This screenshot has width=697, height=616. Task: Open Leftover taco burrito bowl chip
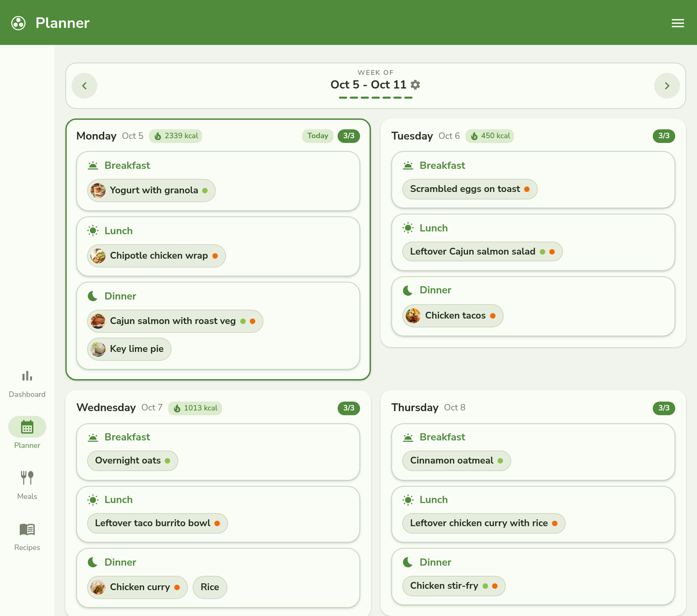[x=157, y=524]
